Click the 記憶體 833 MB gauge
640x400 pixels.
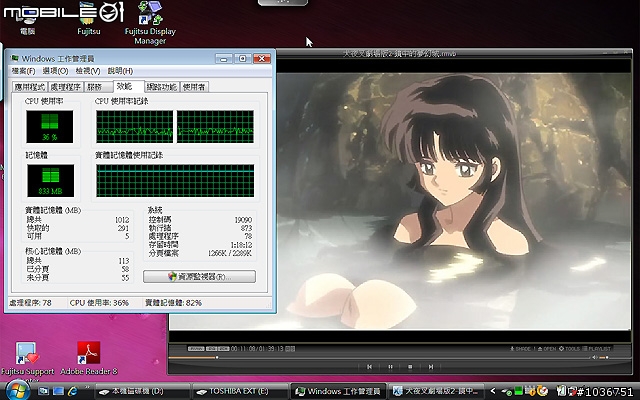(x=51, y=181)
